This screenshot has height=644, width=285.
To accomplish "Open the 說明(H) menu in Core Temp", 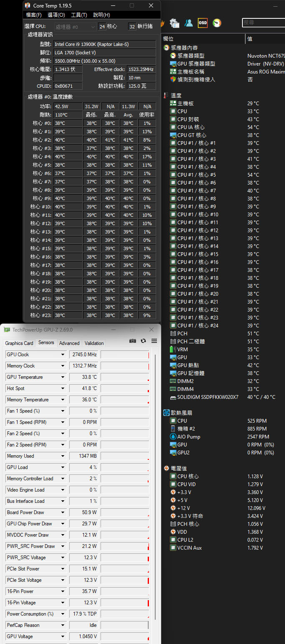I will [101, 15].
